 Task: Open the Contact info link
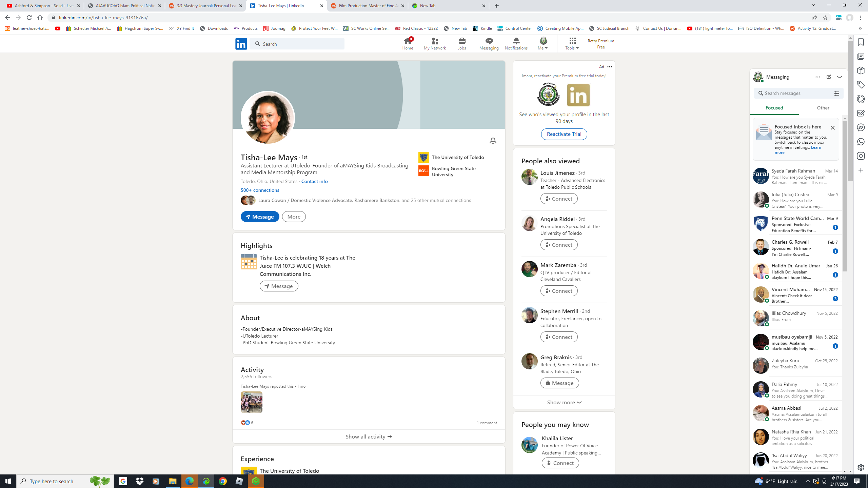tap(314, 181)
